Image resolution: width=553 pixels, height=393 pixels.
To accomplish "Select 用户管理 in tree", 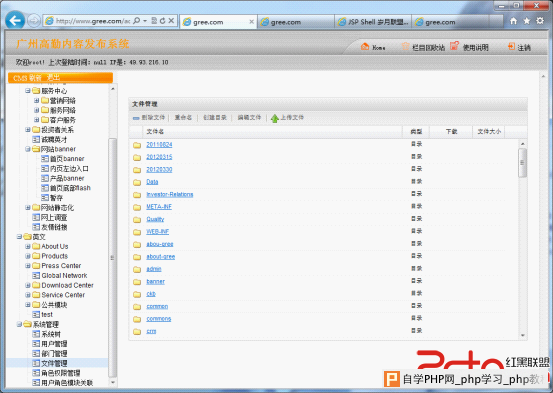I will click(54, 344).
